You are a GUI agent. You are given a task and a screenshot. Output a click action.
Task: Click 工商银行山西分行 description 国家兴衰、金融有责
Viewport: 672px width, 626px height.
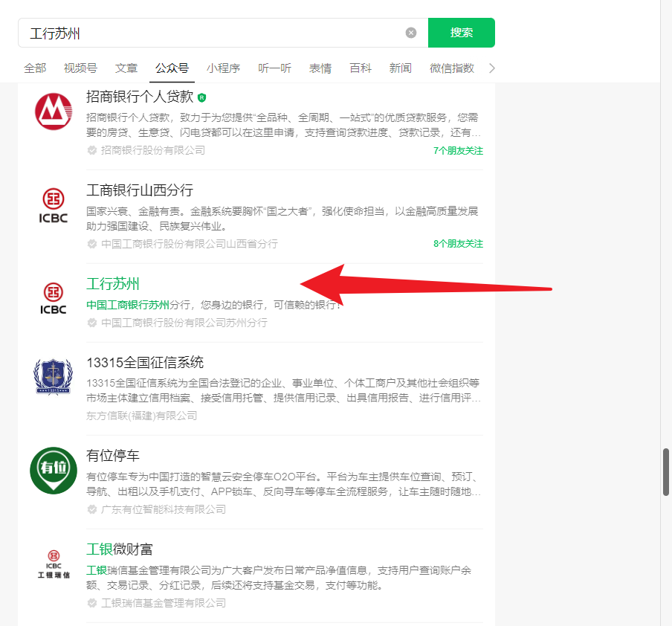(x=282, y=219)
